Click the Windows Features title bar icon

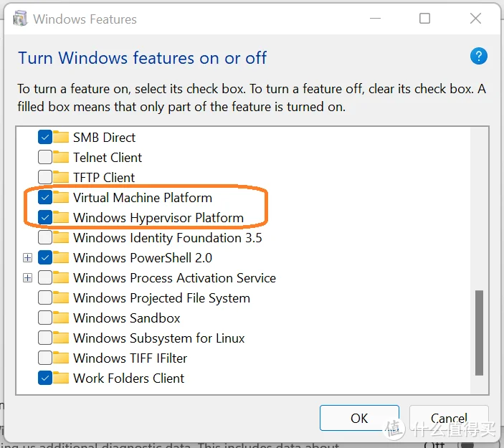[20, 19]
